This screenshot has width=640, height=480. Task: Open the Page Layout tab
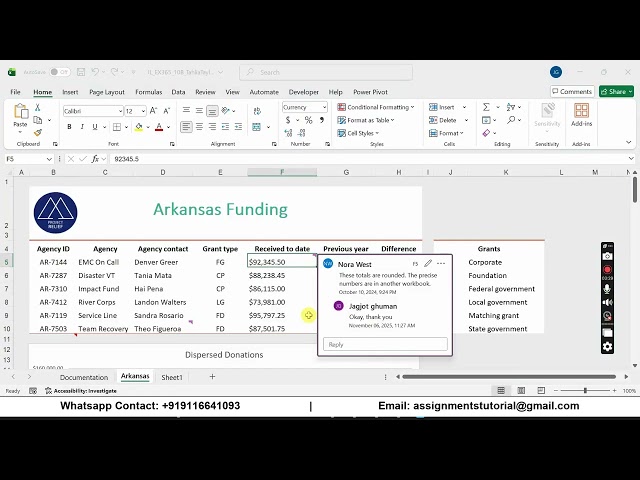tap(107, 92)
